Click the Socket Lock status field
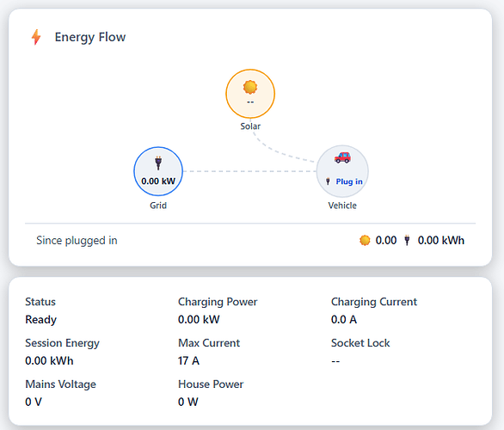504x430 pixels. (x=360, y=352)
